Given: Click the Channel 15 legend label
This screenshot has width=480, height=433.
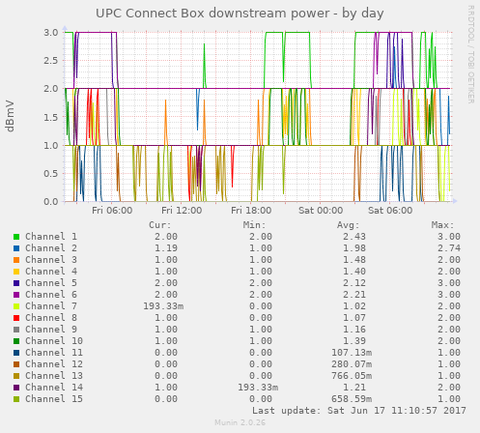Looking at the screenshot, I should point(54,399).
